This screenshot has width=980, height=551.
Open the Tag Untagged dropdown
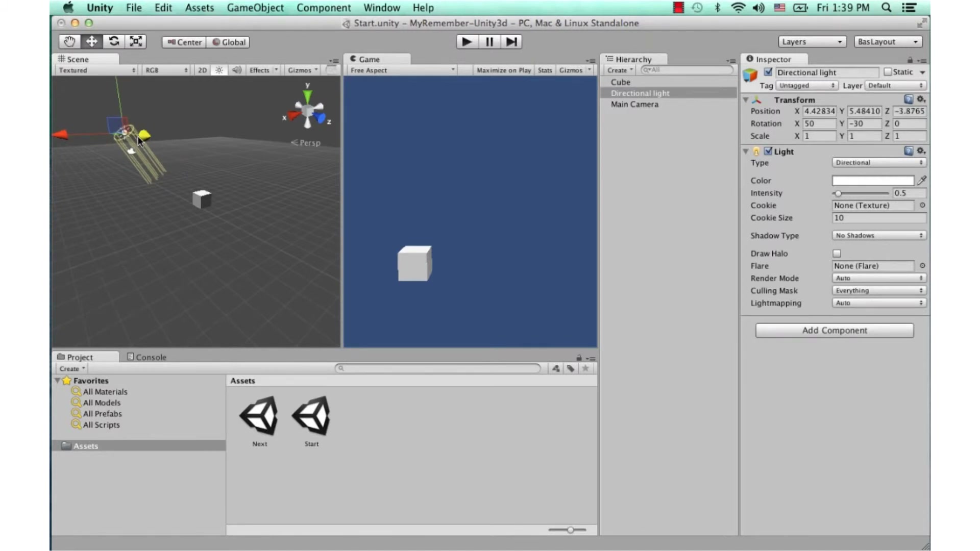(x=806, y=86)
